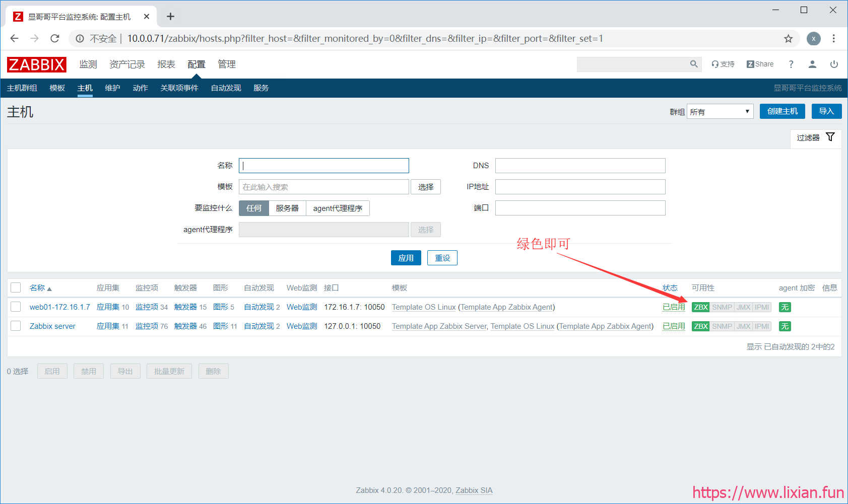Focus the 名称 filter field
848x504 pixels.
tap(324, 166)
